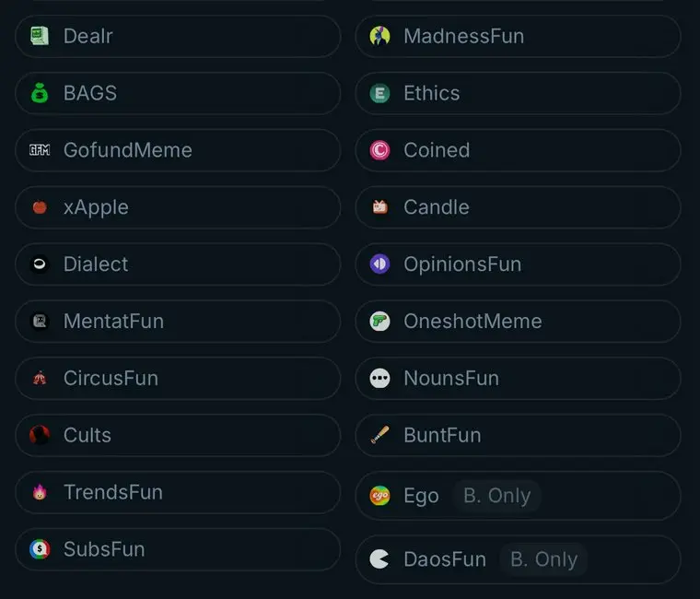Toggle the Dialect launchpad filter

(x=178, y=264)
